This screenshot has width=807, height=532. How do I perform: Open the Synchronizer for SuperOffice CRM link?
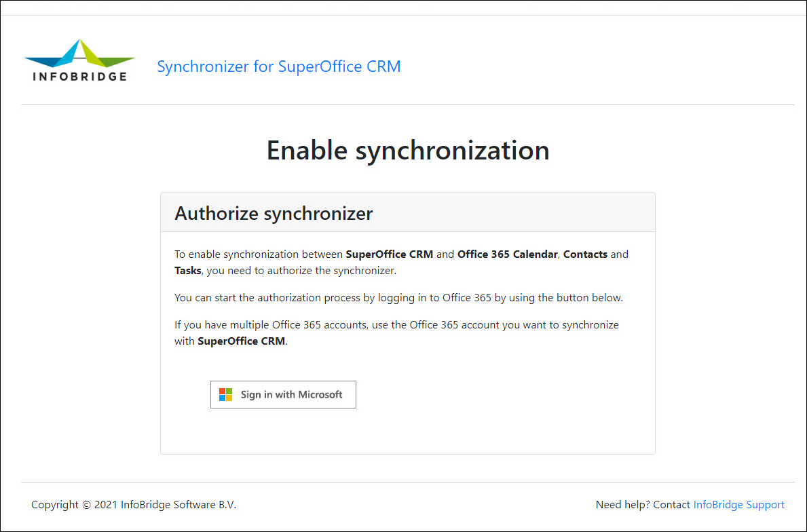278,66
